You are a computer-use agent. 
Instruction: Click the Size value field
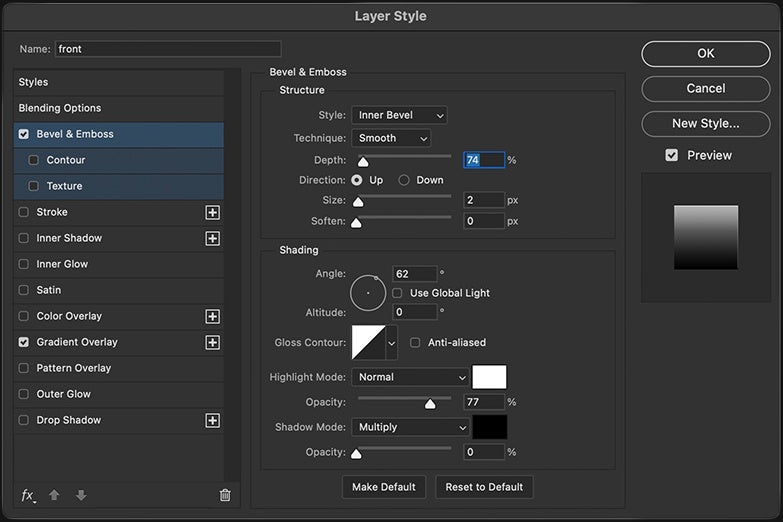click(x=484, y=200)
